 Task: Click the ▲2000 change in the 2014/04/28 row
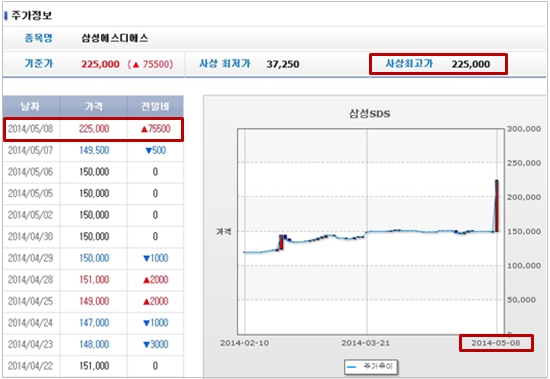(156, 280)
